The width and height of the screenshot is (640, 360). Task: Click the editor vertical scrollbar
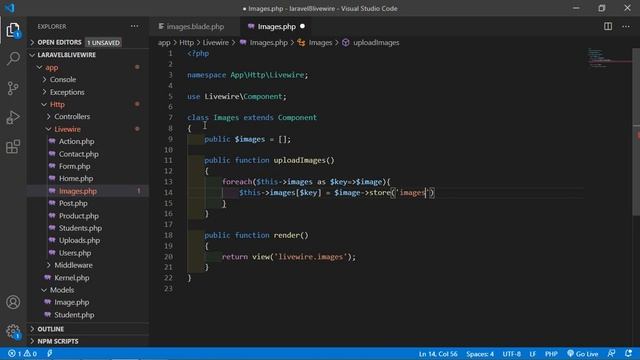(636, 131)
